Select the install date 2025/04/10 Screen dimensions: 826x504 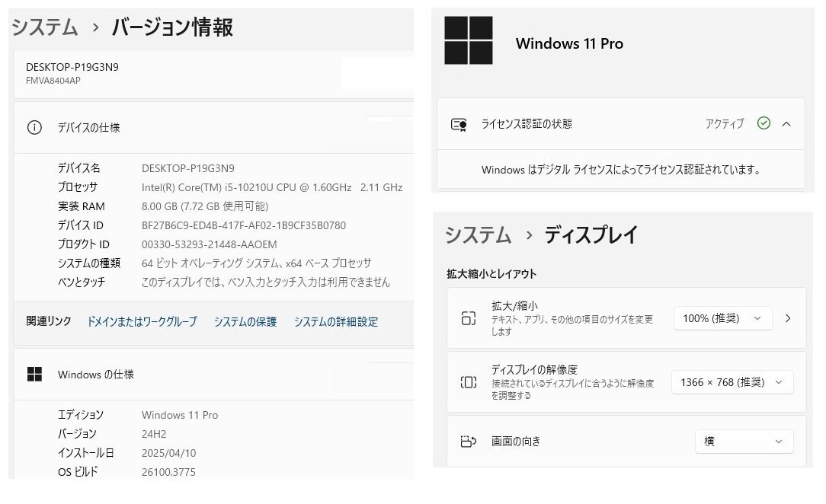(x=168, y=453)
